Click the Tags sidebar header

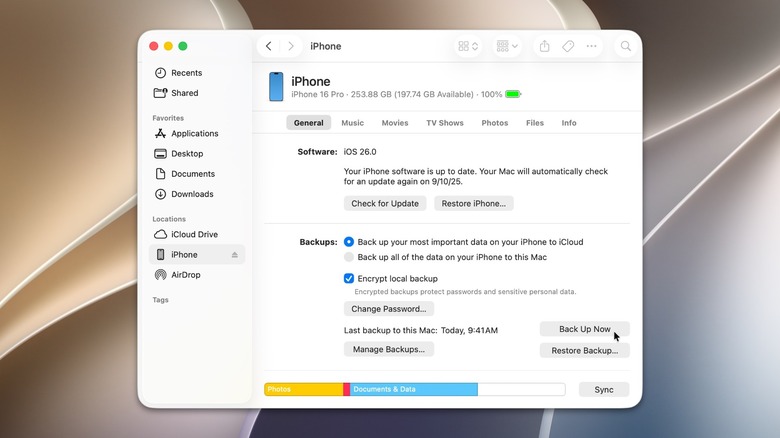tap(160, 300)
